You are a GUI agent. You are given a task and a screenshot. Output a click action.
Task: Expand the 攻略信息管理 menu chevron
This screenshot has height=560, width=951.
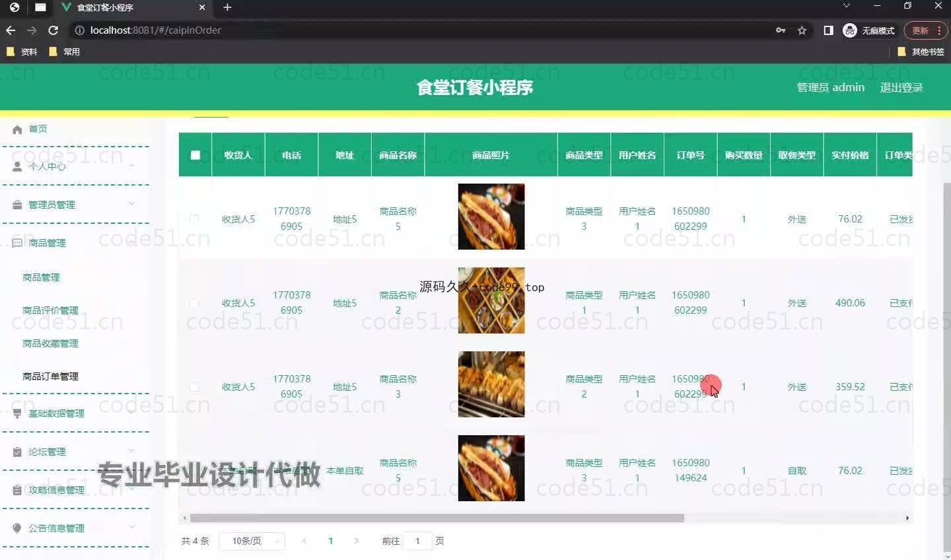coord(131,489)
